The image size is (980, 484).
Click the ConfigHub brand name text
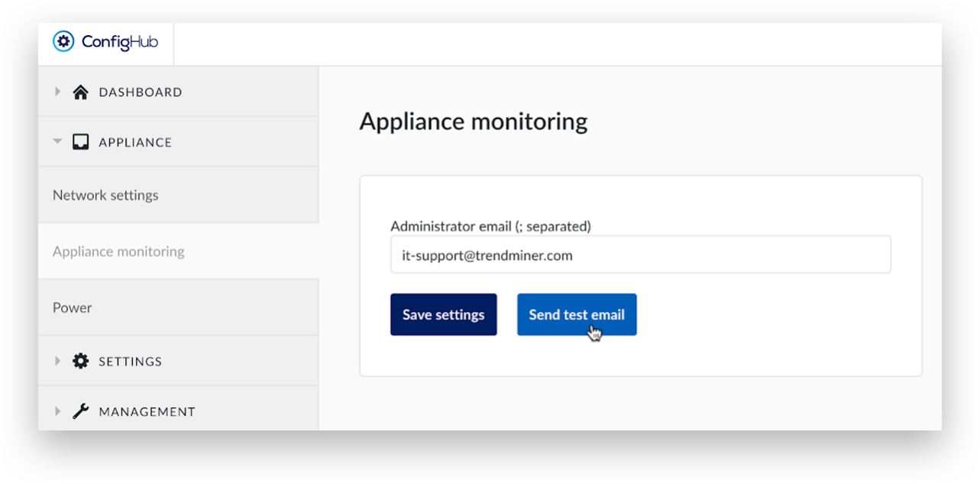120,42
